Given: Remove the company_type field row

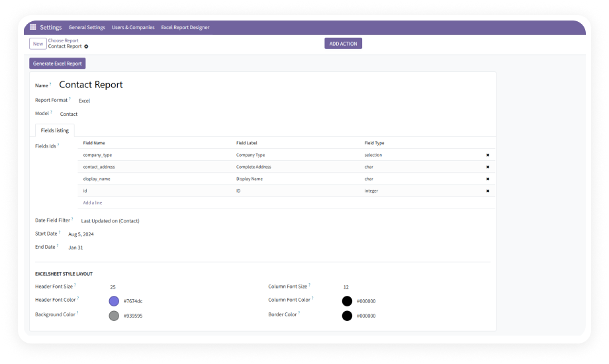Looking at the screenshot, I should [x=488, y=155].
